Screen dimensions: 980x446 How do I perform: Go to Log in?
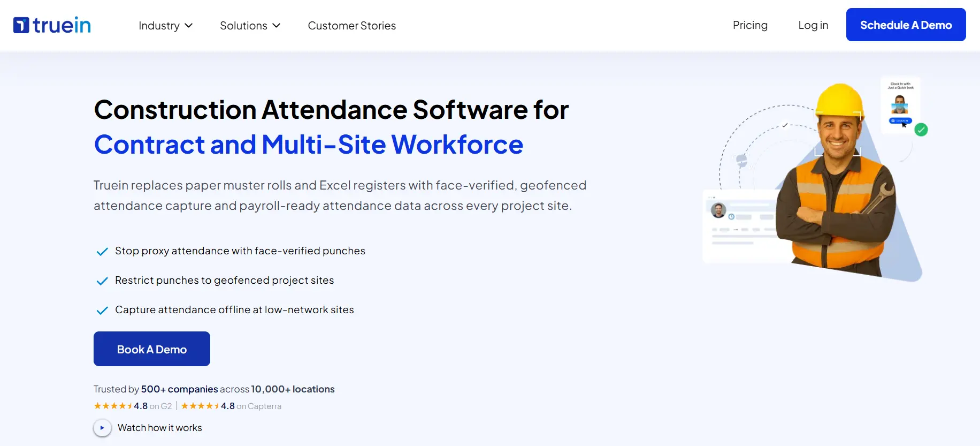[813, 25]
